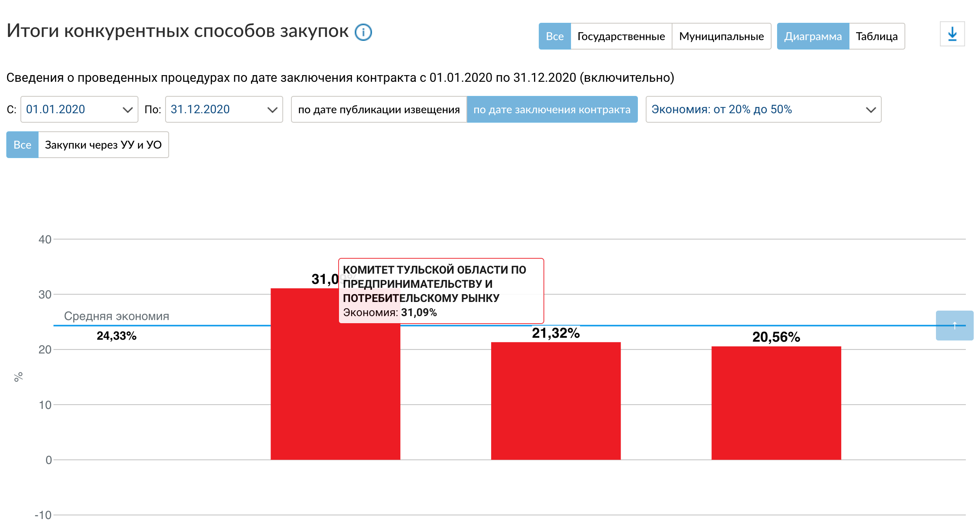Switch to Государственные purchases filter
The height and width of the screenshot is (530, 980).
pyautogui.click(x=621, y=36)
